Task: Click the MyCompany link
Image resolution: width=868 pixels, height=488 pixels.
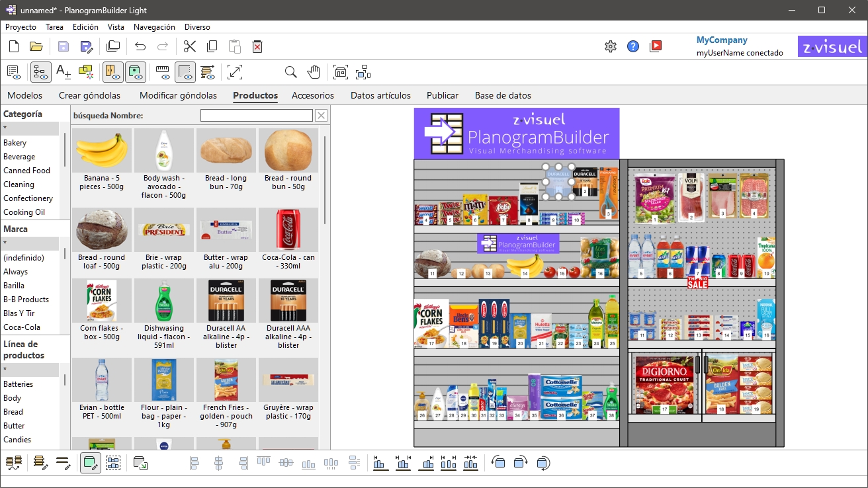Action: click(722, 40)
